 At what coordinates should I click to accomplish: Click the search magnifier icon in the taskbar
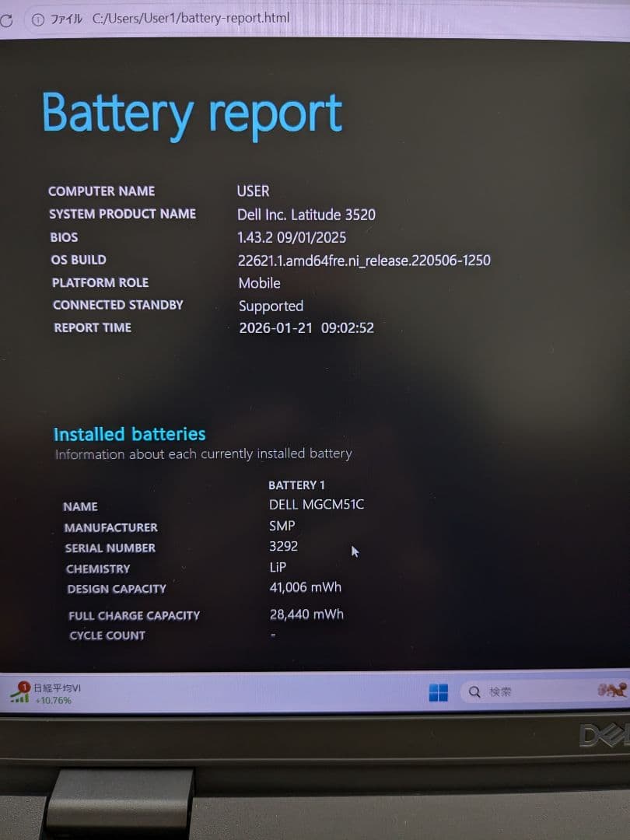473,691
